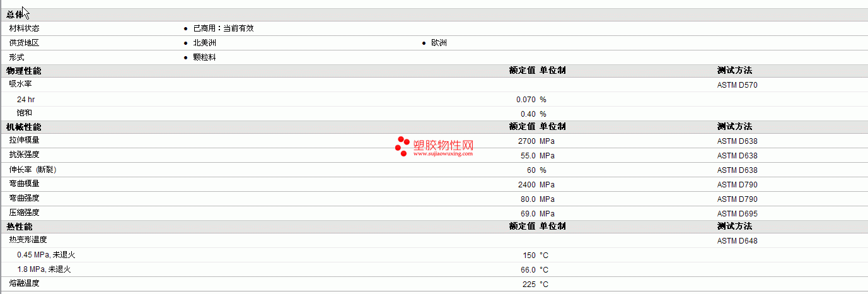Click ASTM D695 for 压缩强度
The image size is (868, 294).
738,214
